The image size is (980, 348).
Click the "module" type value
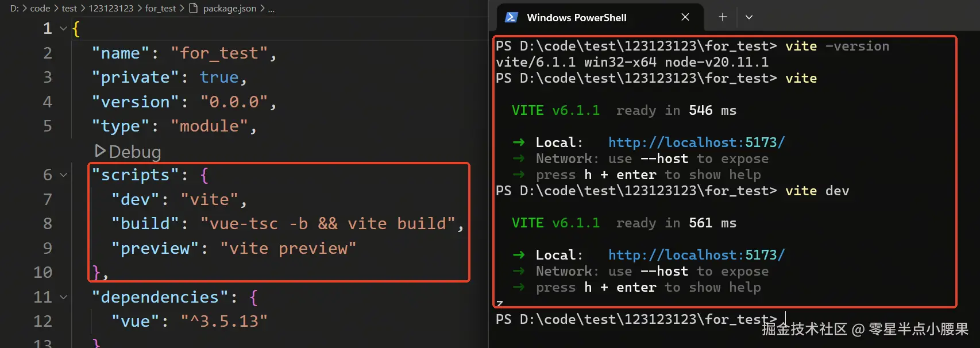pyautogui.click(x=210, y=126)
